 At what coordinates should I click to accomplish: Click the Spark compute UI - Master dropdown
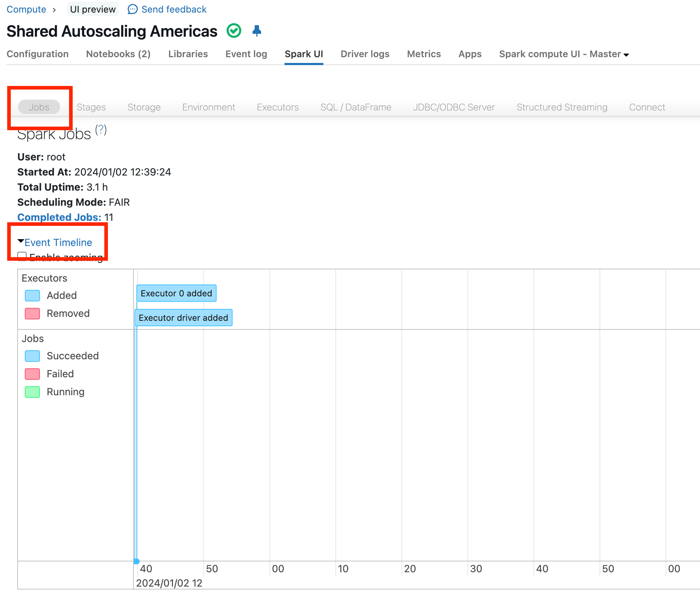[564, 54]
